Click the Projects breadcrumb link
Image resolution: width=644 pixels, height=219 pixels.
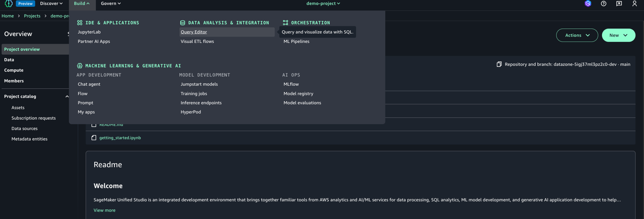click(x=32, y=16)
